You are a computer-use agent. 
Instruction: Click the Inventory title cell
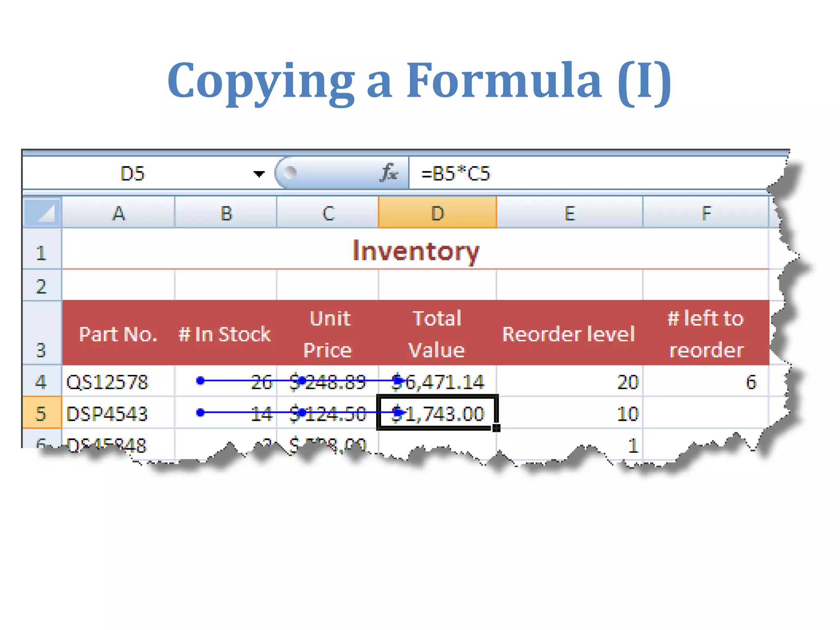click(x=415, y=249)
